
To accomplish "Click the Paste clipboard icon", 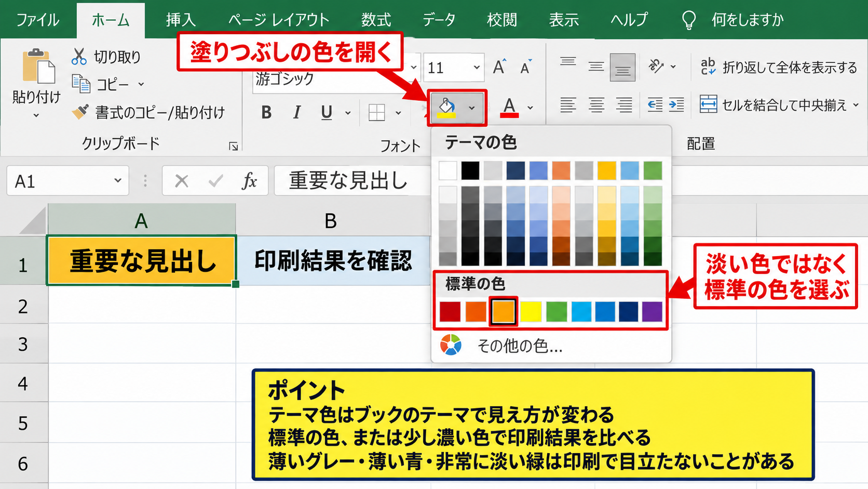I will pyautogui.click(x=38, y=66).
